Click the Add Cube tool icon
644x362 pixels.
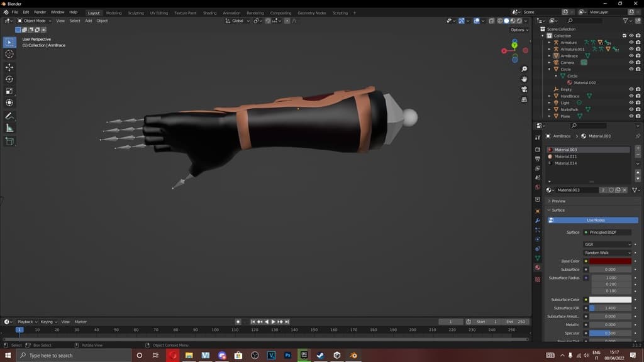[9, 141]
